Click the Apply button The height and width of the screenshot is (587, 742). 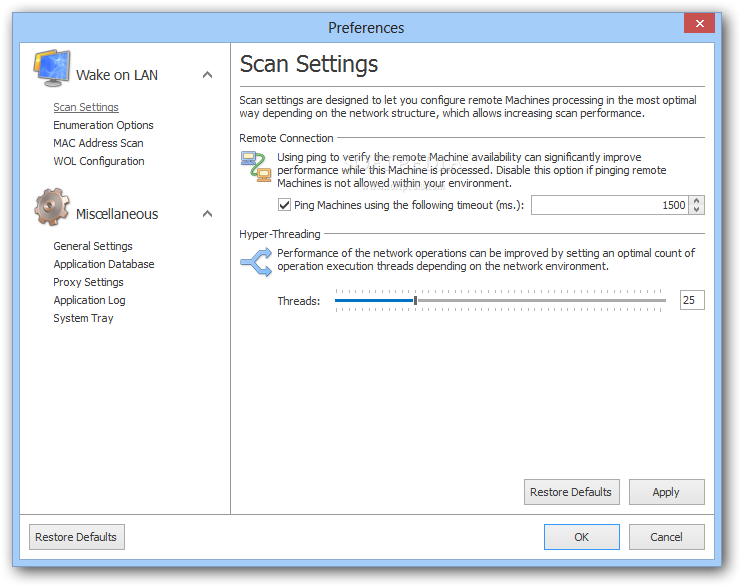tap(666, 492)
